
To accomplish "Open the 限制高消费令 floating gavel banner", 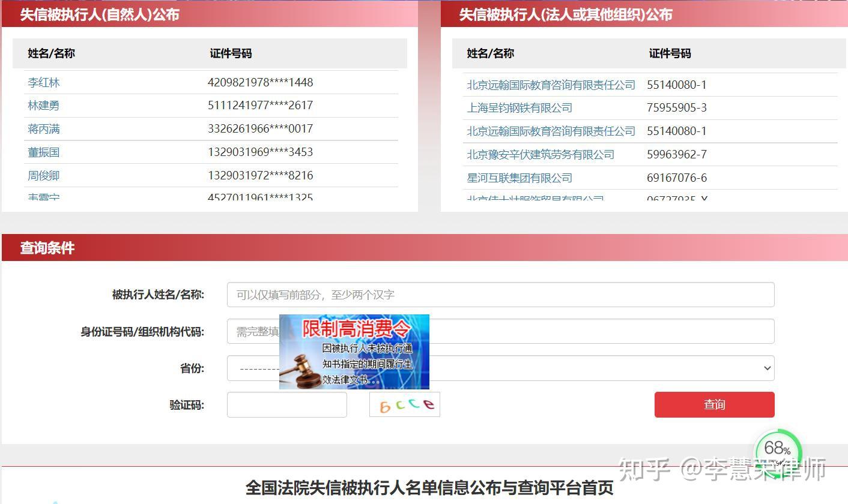I will click(x=354, y=352).
